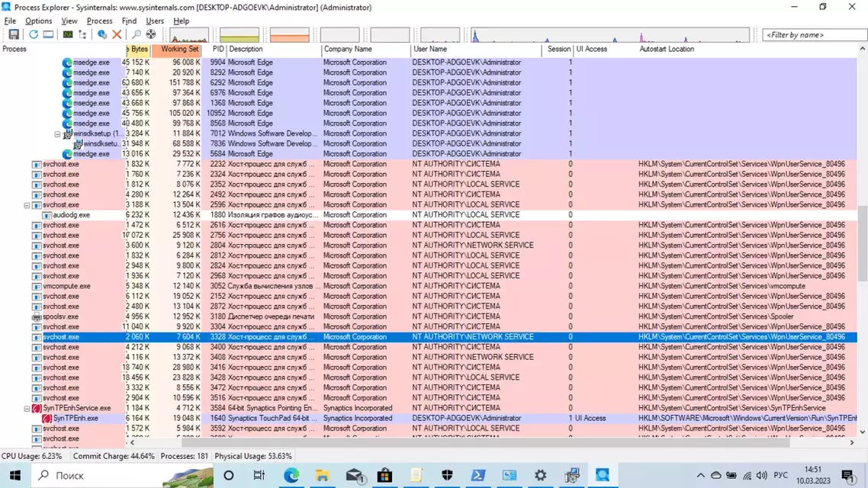Select the audiodg.exe process row
Viewport: 868px width, 488px height.
click(429, 215)
